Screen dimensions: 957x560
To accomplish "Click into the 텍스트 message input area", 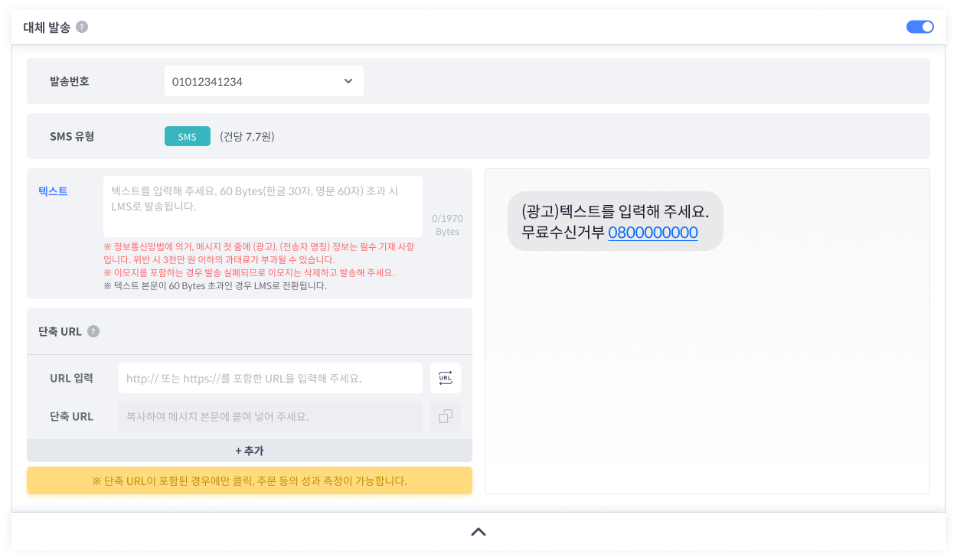I will [262, 206].
